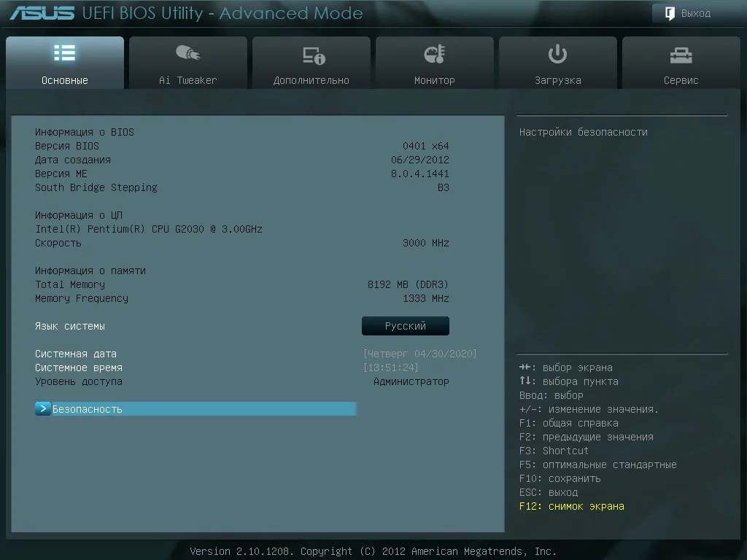Open the Ai Tweaker tab label
Image resolution: width=747 pixels, height=560 pixels.
coord(187,80)
